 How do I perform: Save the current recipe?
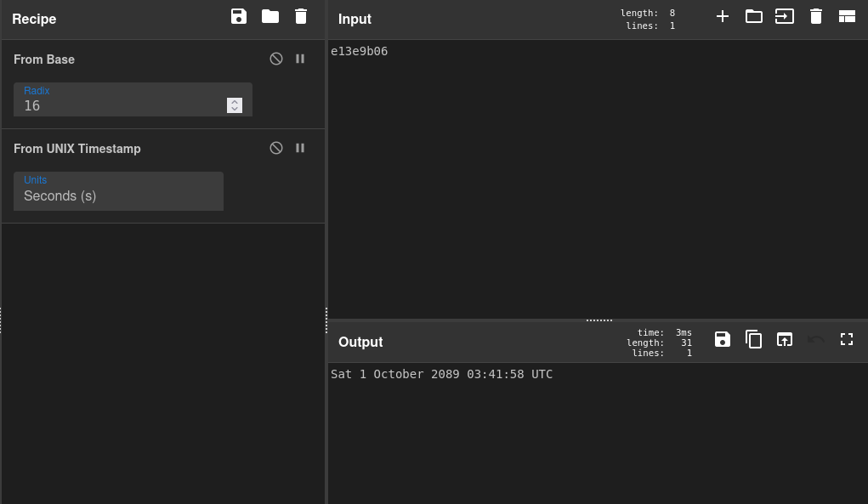pyautogui.click(x=239, y=17)
